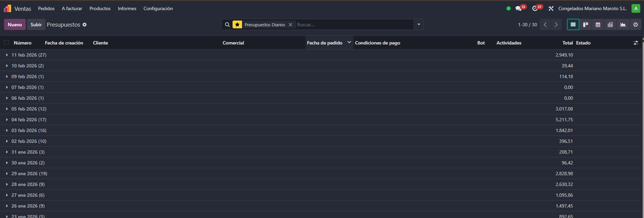Expand the 04 feb 2026 group
The height and width of the screenshot is (218, 644).
[x=29, y=120]
